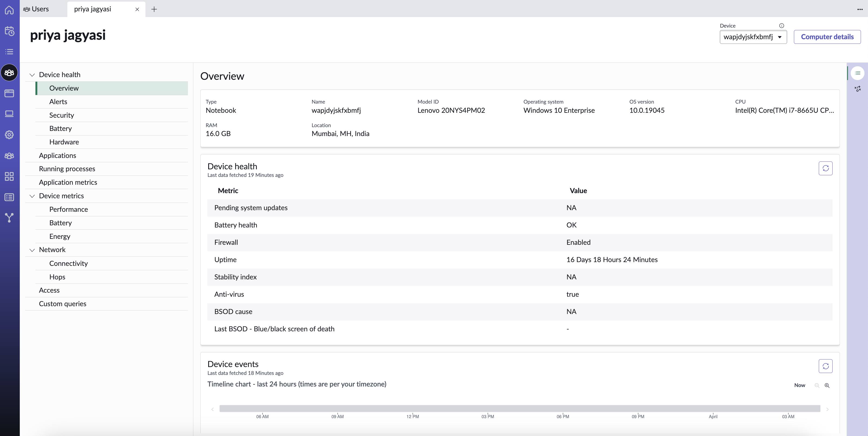Click the Device info icon
The width and height of the screenshot is (868, 436).
[781, 26]
